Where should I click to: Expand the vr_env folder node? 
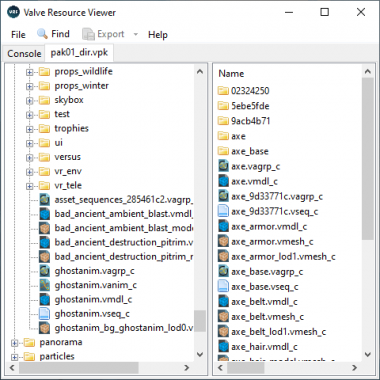coord(30,172)
